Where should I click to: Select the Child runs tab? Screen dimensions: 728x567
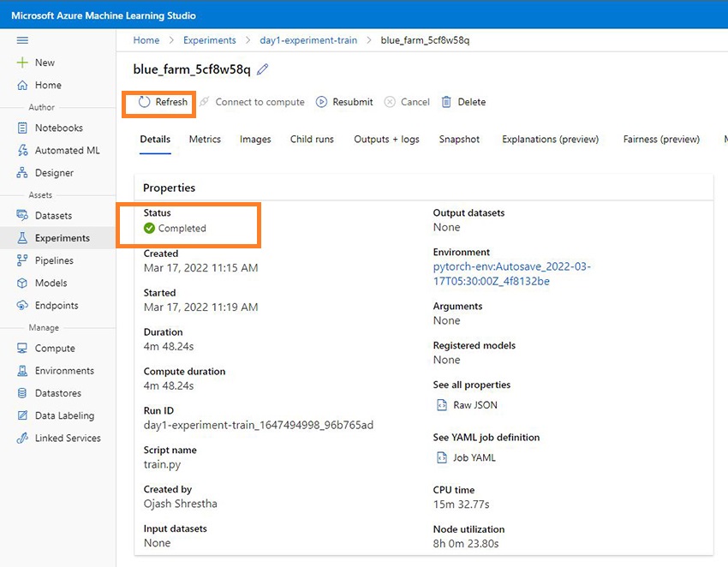[312, 140]
